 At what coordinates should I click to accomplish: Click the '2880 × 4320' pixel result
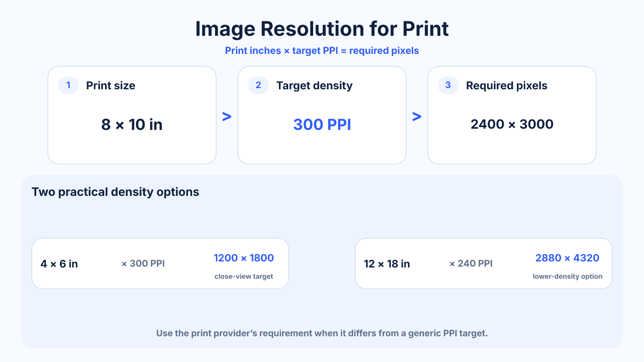click(568, 258)
